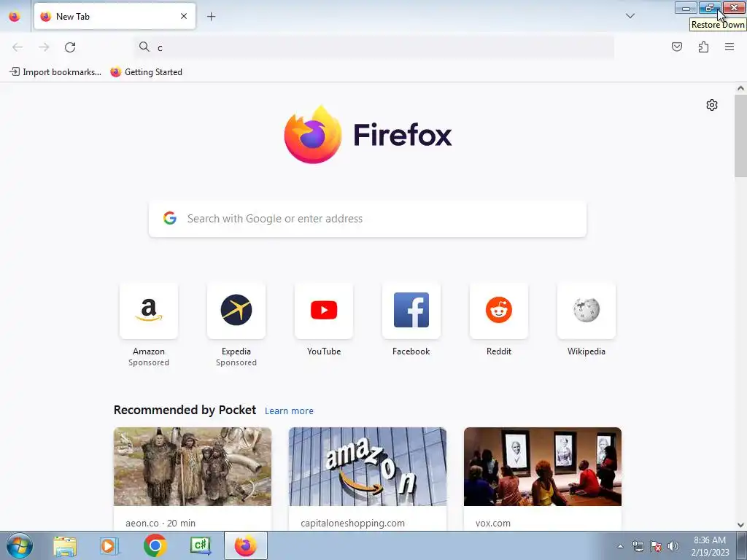The width and height of the screenshot is (747, 560).
Task: Open the network tray icon
Action: [x=638, y=546]
